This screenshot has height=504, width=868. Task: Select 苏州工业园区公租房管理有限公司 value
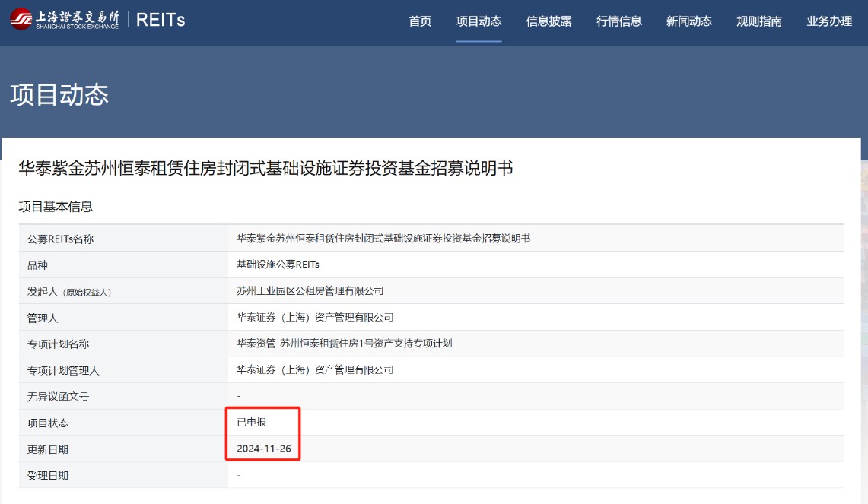(x=310, y=290)
